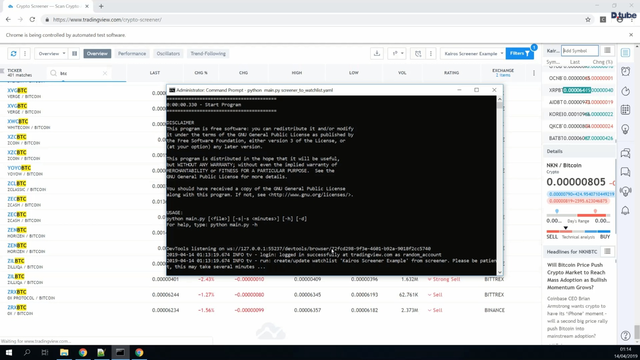640x360 pixels.
Task: Click the column layout grid icon
Action: point(74,53)
